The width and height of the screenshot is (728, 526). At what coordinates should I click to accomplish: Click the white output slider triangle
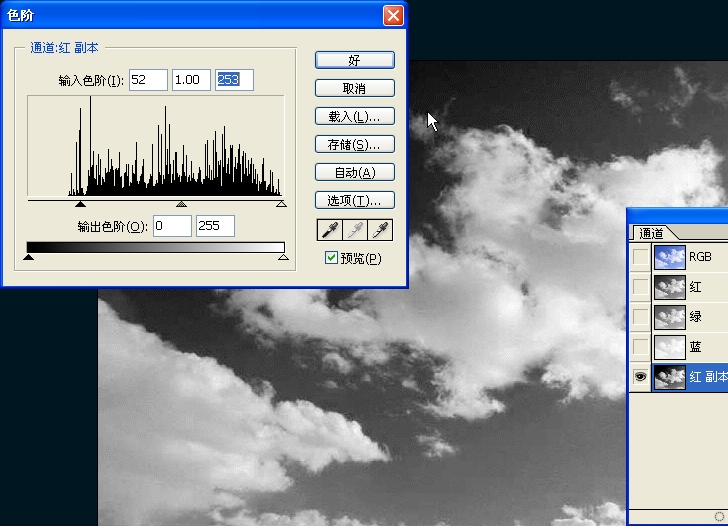tap(283, 257)
